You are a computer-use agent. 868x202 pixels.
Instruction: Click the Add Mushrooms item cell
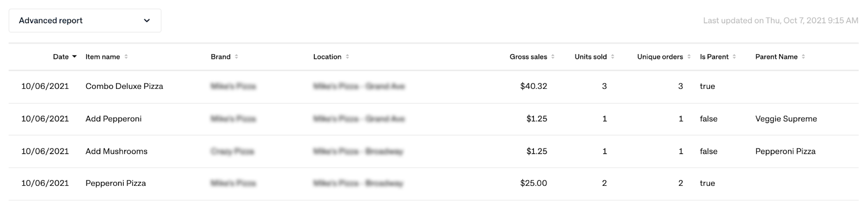[117, 151]
